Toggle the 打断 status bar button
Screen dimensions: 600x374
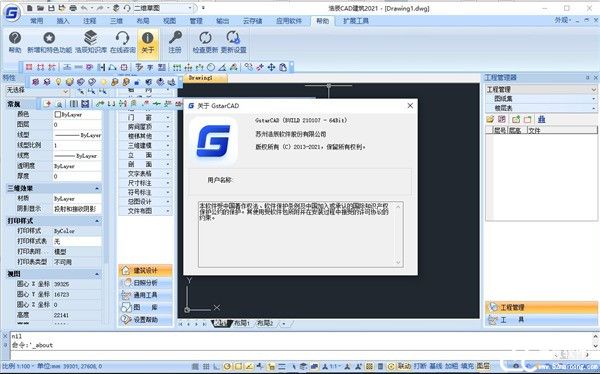[420, 366]
